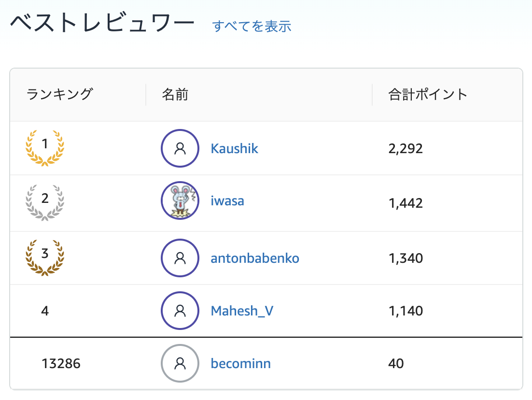Click the gold rank 1 laurel badge

click(45, 147)
